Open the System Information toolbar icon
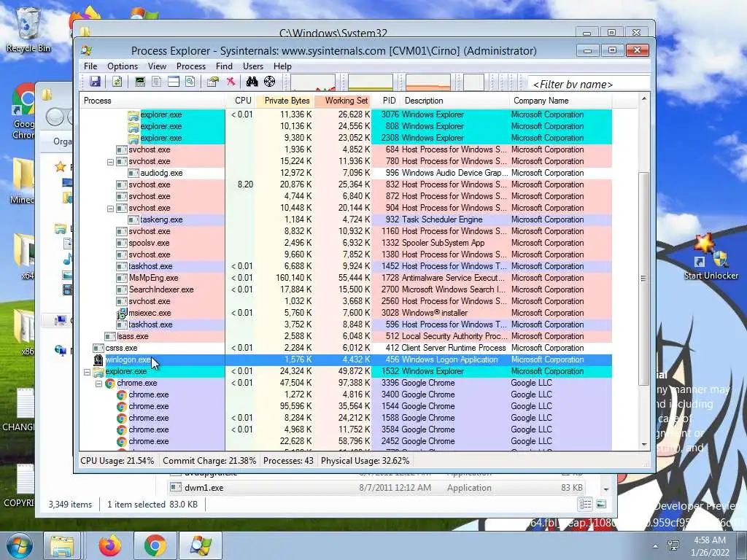Screen dimensions: 747x560 point(139,82)
